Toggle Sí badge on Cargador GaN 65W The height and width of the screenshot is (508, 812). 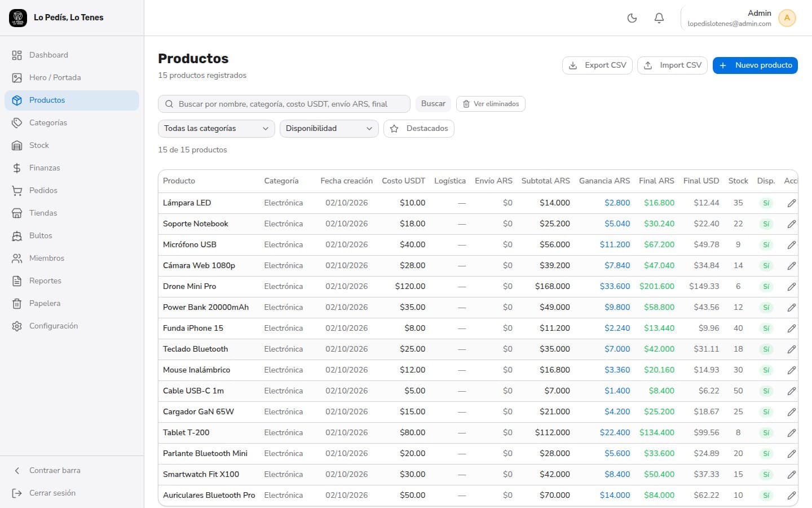pos(766,412)
